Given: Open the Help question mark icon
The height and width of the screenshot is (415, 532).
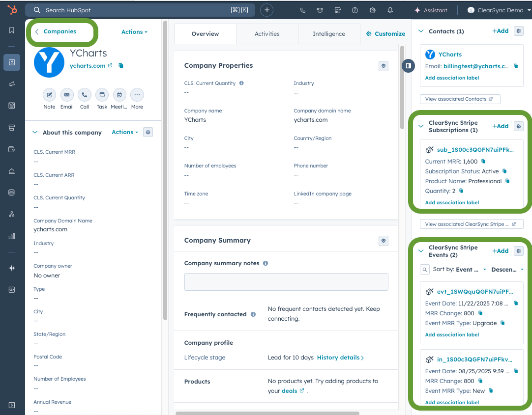Looking at the screenshot, I should coord(355,10).
